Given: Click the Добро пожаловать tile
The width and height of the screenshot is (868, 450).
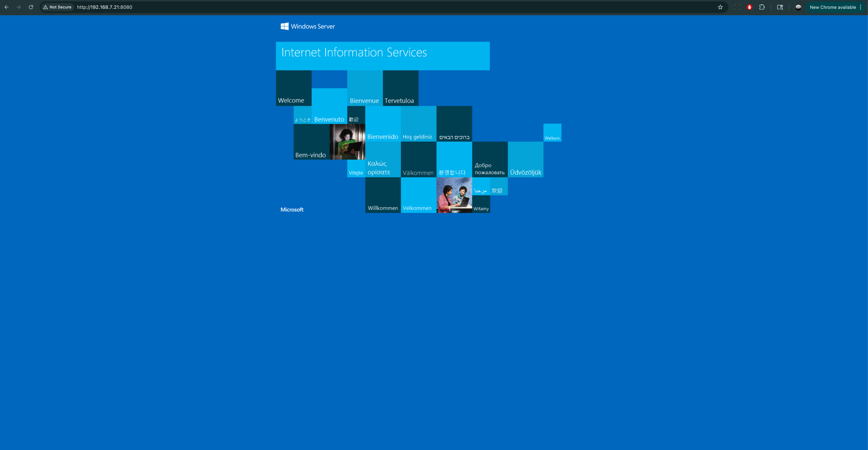Looking at the screenshot, I should [490, 159].
